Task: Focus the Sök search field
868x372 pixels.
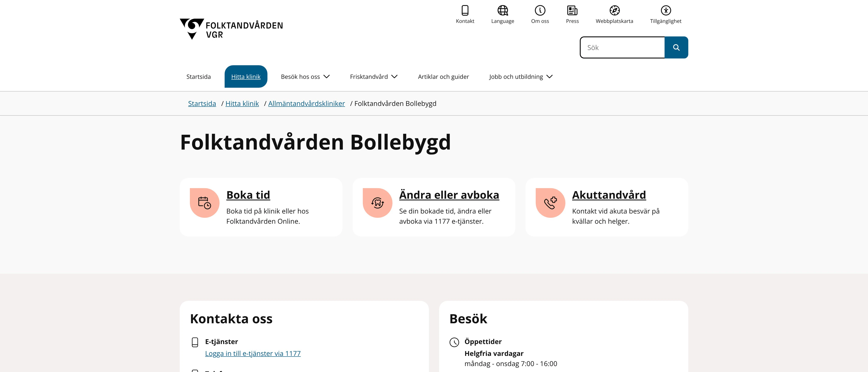Action: [622, 47]
